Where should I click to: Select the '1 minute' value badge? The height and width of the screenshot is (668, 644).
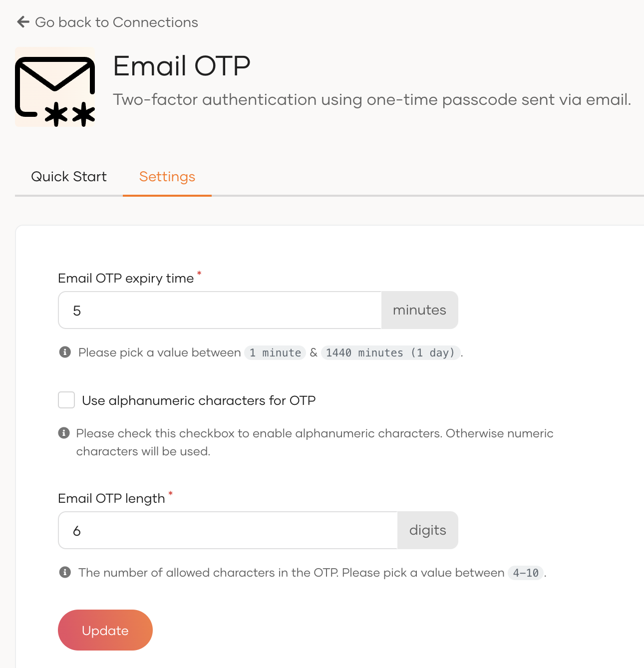point(275,352)
